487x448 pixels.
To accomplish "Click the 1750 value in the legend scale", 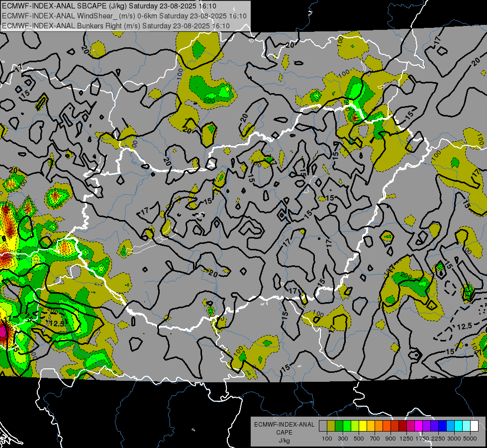I will click(x=422, y=439).
